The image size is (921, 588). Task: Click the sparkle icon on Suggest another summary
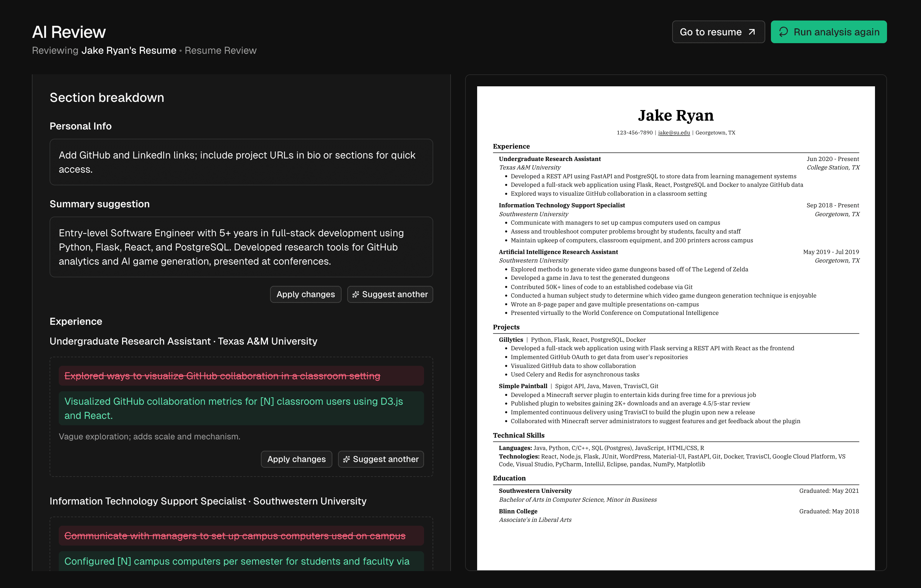pyautogui.click(x=356, y=294)
